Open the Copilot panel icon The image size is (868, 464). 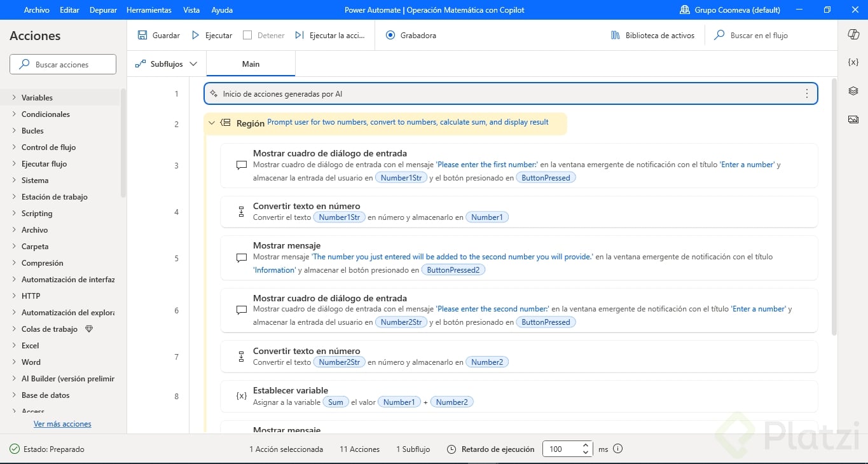[x=853, y=35]
